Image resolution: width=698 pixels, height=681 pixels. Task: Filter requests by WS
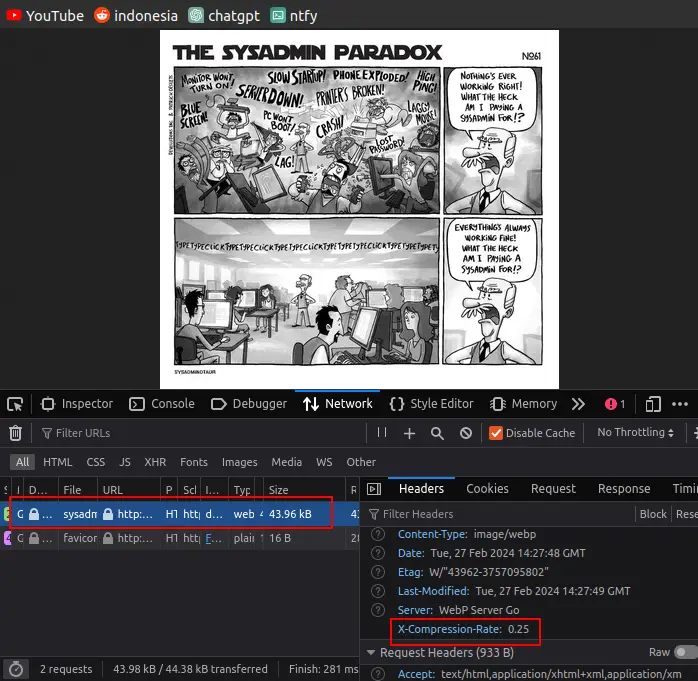[x=324, y=462]
